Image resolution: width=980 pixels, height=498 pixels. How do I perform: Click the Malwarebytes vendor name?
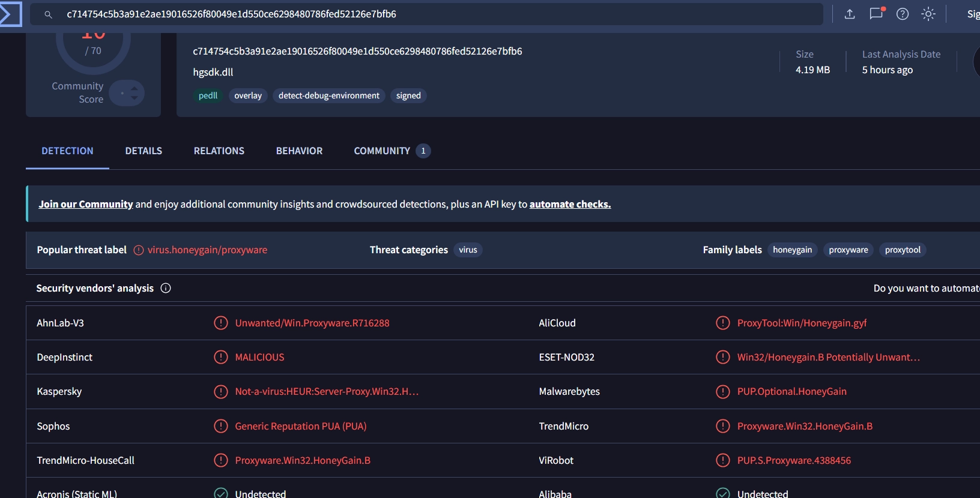[x=569, y=392]
